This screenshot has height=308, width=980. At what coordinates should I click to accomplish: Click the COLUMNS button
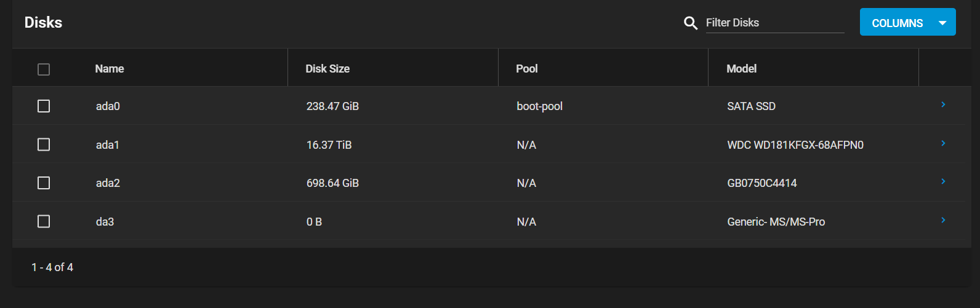(907, 22)
